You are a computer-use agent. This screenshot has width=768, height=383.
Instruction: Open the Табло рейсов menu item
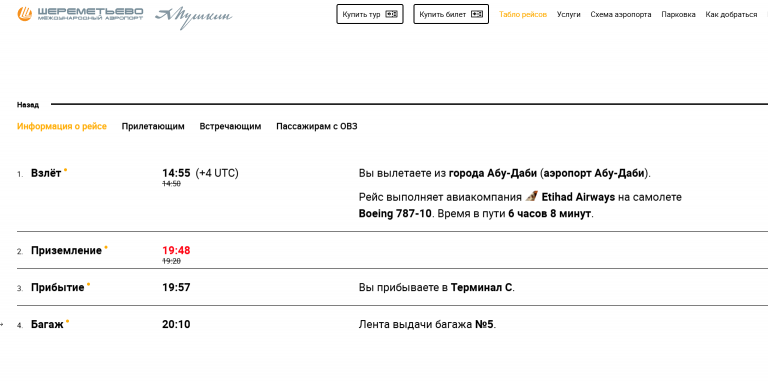523,15
